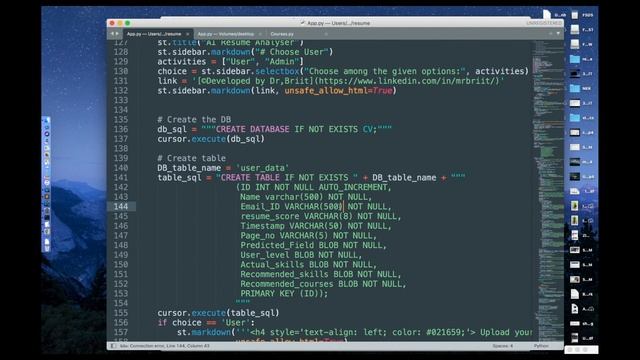Open the Spaces: 4 indentation menu
640x360 pixels.
502,346
